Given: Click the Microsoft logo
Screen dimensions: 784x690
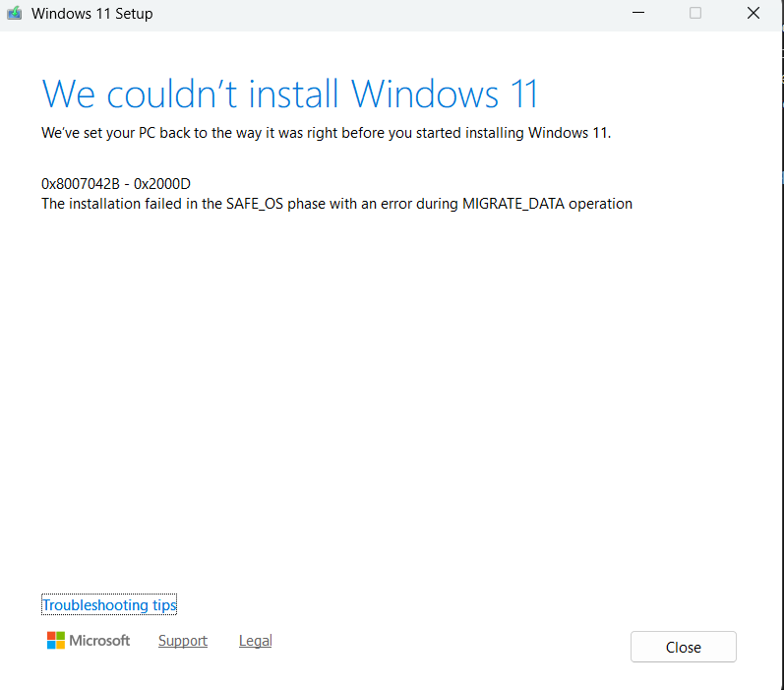Looking at the screenshot, I should click(x=88, y=641).
